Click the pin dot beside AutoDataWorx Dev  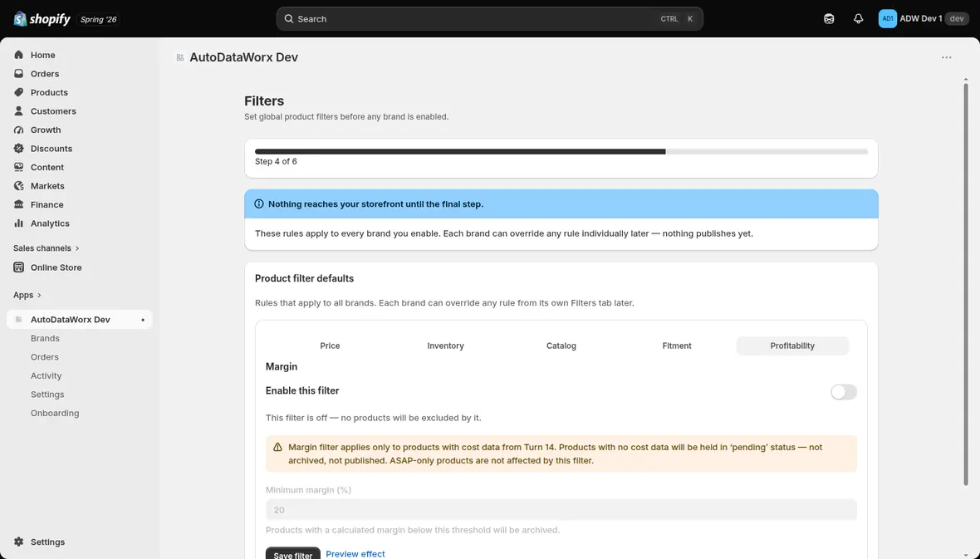pyautogui.click(x=143, y=320)
